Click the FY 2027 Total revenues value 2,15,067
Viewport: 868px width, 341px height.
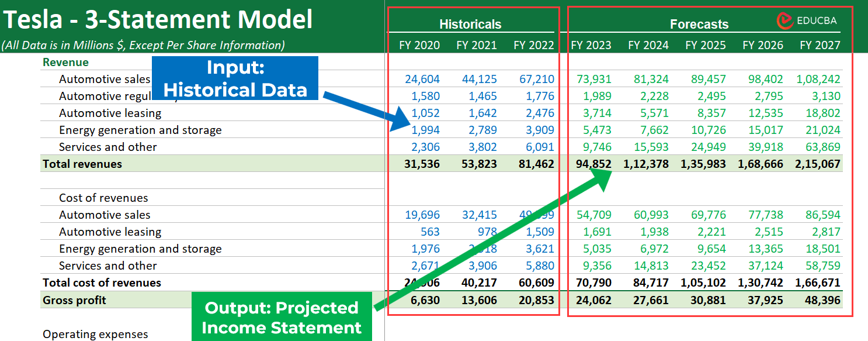click(x=818, y=164)
